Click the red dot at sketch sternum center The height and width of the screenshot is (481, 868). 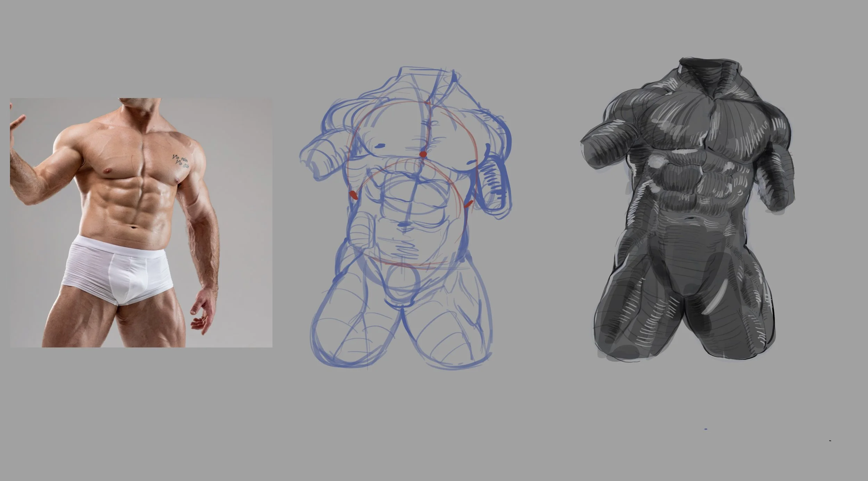click(x=423, y=154)
